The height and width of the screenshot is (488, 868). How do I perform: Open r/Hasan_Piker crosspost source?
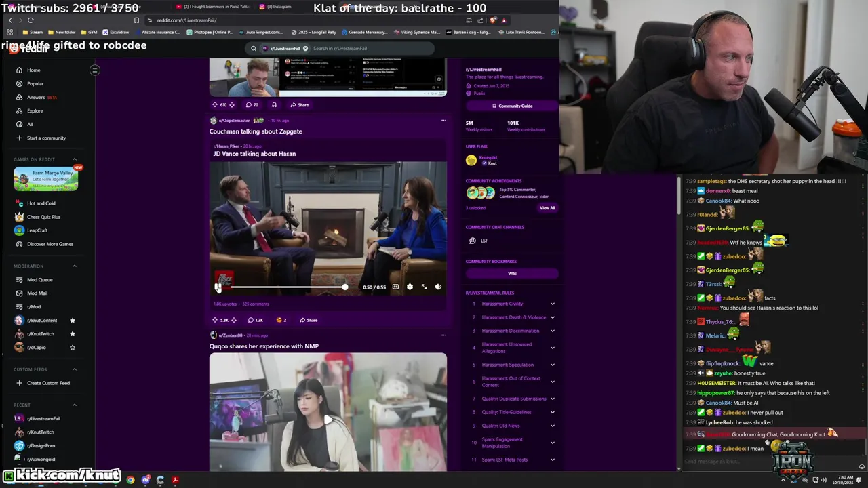(x=226, y=146)
